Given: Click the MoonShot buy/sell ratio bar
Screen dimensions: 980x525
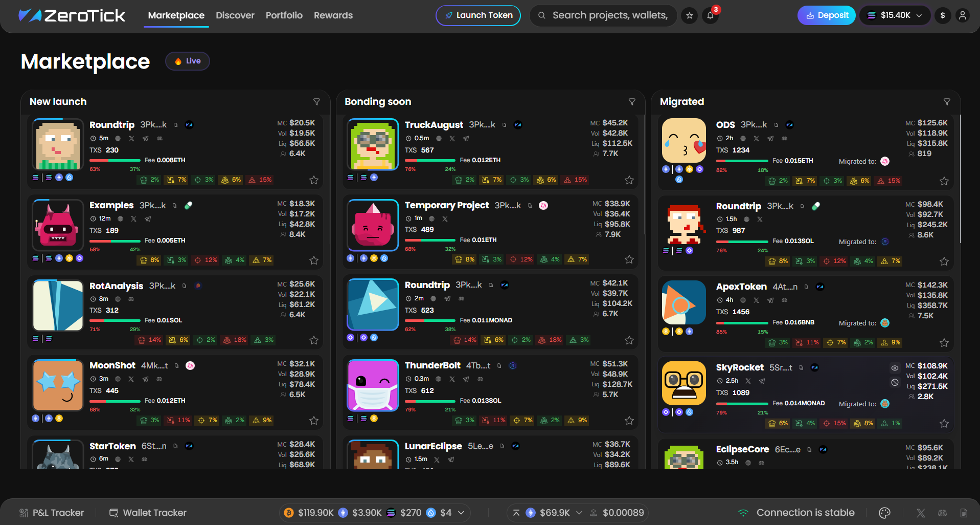Looking at the screenshot, I should pos(115,401).
